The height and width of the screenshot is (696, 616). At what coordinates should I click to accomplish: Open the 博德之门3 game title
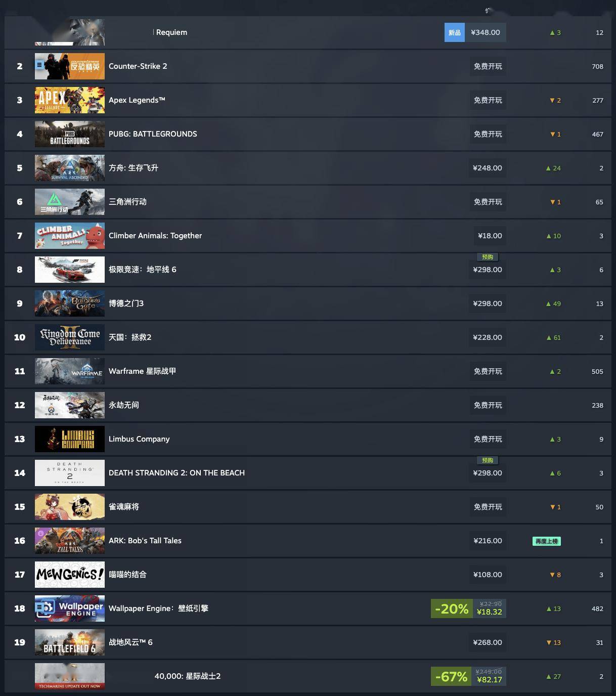pos(126,303)
